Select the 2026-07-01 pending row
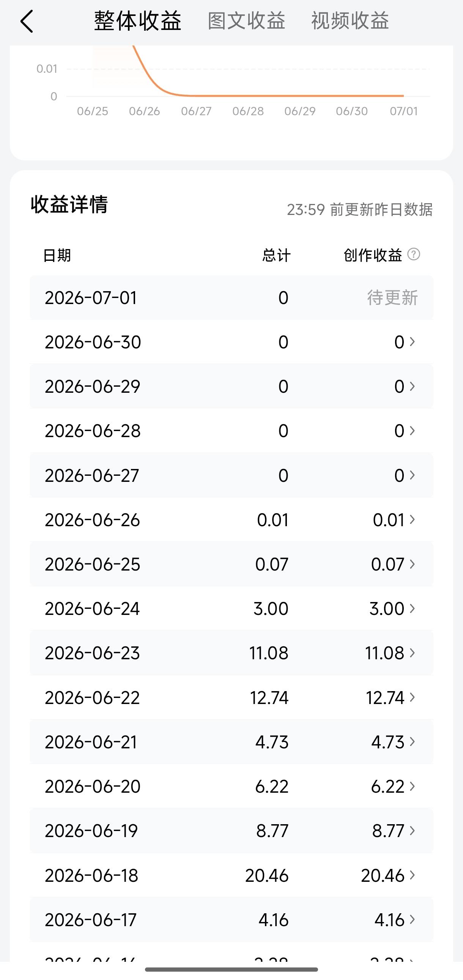Viewport: 463px width, 980px height. (x=231, y=298)
